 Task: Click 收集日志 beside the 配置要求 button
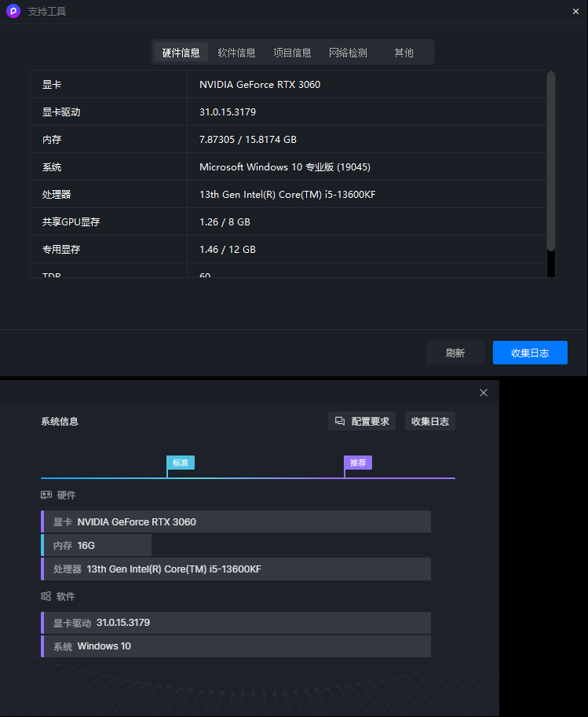pos(430,421)
